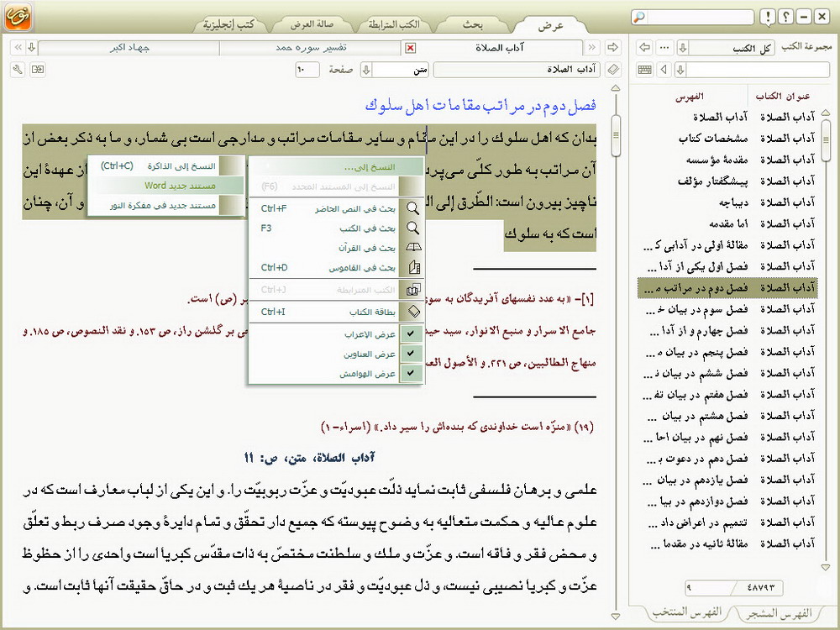Open the جهاد اكبر book tab
Screen dimensions: 840x630
(129, 48)
